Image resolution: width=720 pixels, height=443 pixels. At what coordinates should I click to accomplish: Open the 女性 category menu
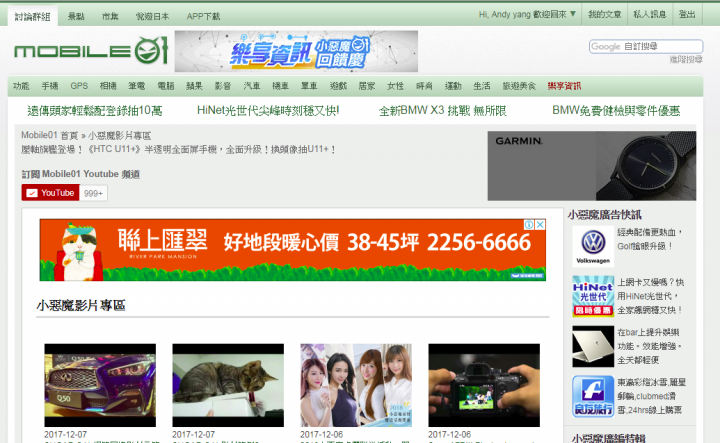pyautogui.click(x=395, y=86)
